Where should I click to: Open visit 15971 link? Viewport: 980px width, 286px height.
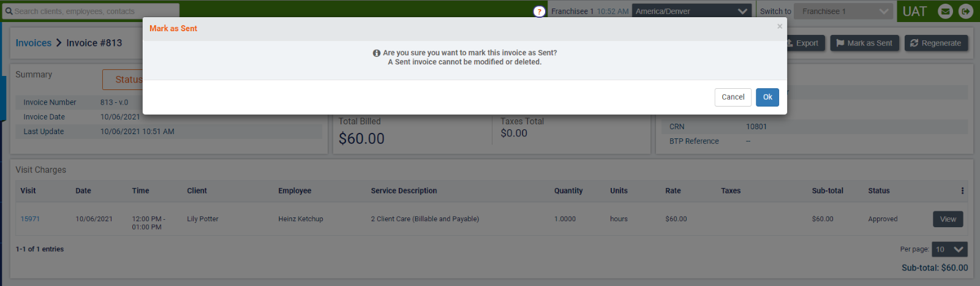(x=30, y=219)
